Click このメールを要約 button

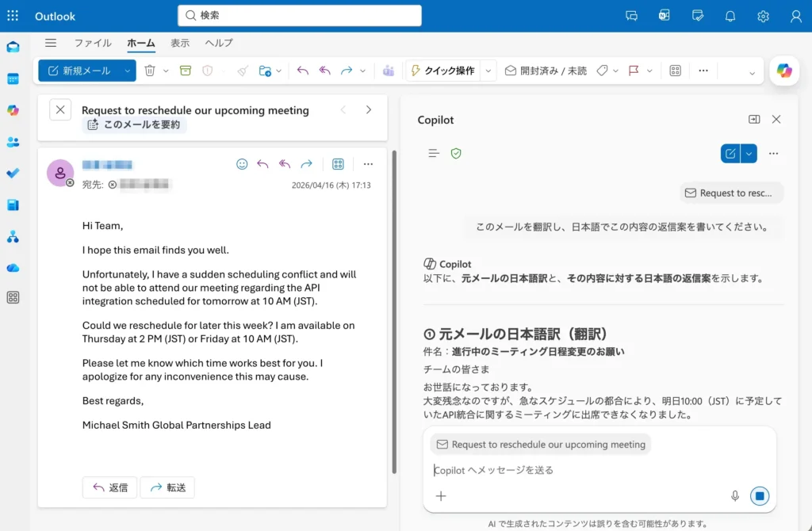coord(134,124)
